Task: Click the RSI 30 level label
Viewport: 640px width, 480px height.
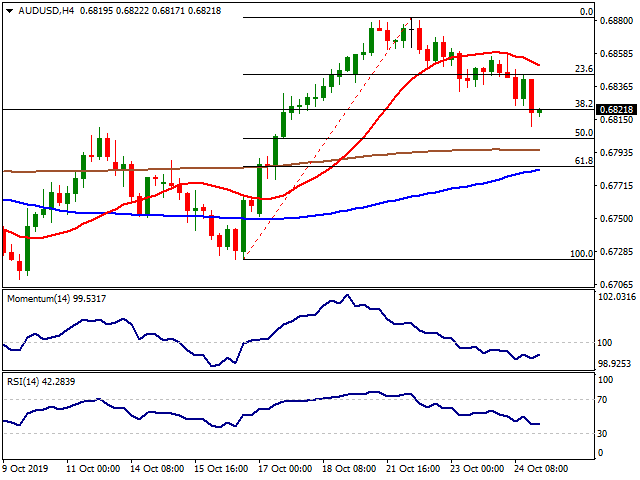Action: click(602, 433)
